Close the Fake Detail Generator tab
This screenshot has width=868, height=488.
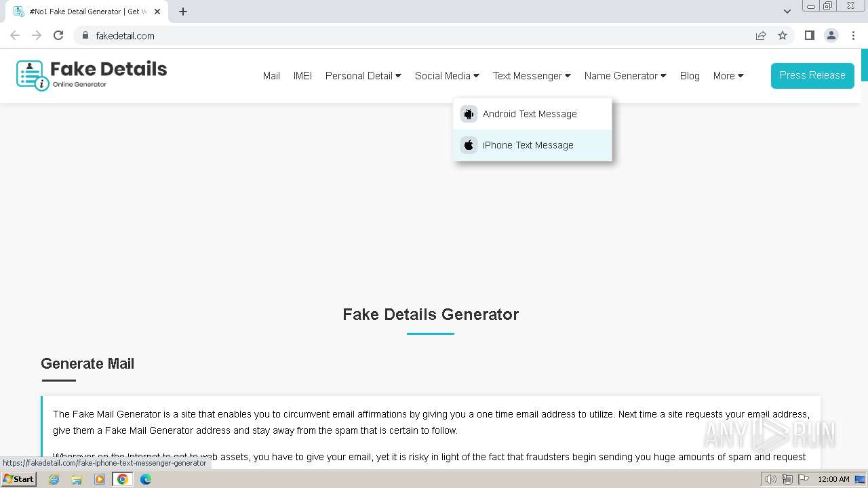[157, 12]
